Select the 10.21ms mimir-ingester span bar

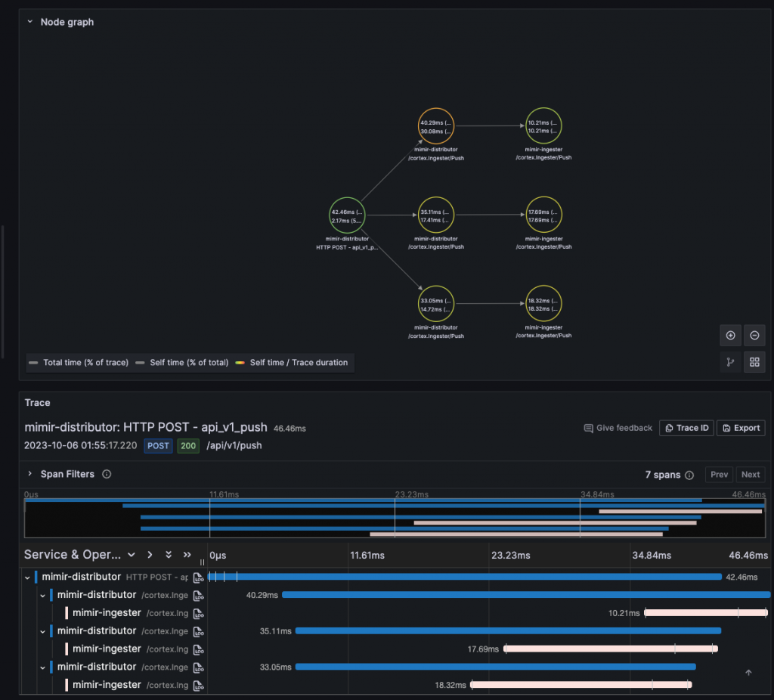click(706, 612)
